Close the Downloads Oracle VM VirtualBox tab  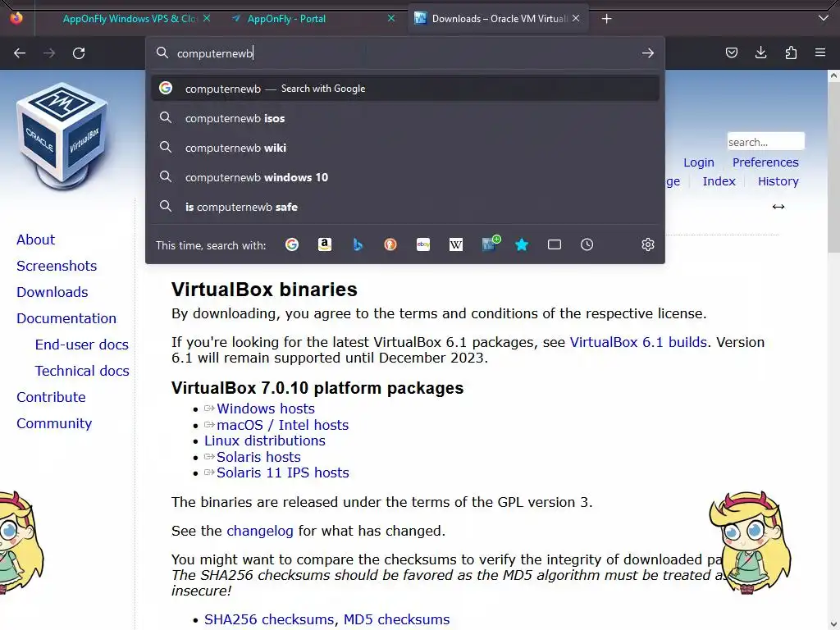pyautogui.click(x=576, y=18)
